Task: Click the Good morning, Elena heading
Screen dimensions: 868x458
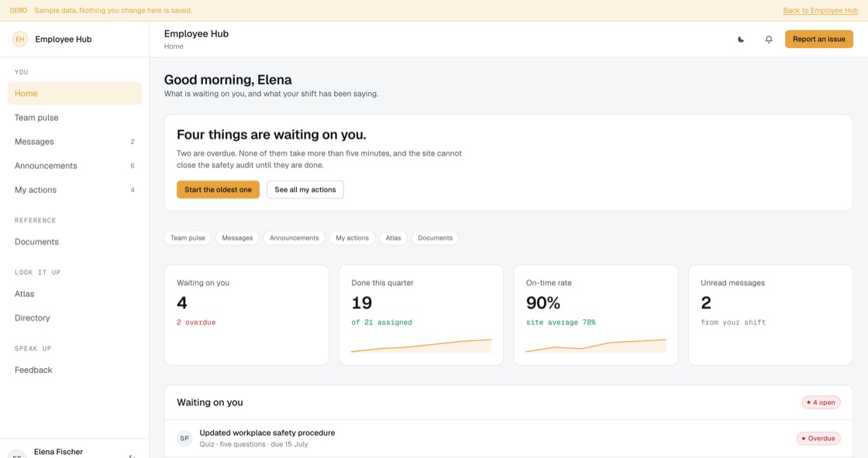Action: pos(228,80)
